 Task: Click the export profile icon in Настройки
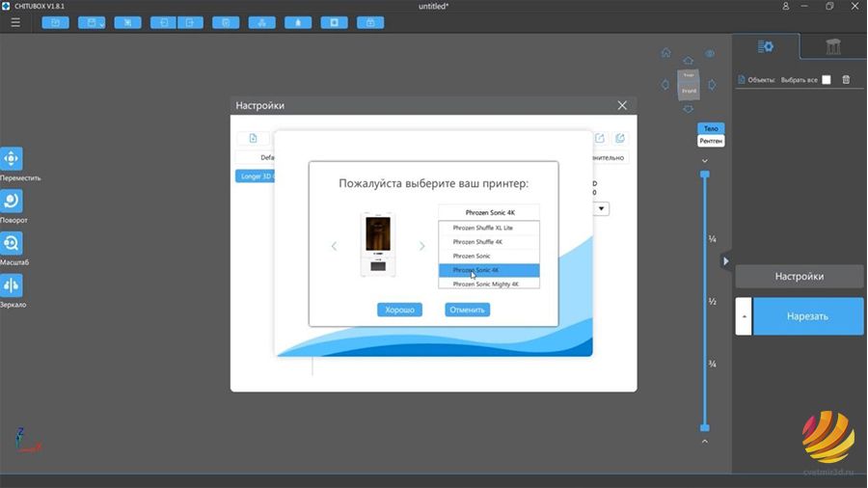pos(600,138)
